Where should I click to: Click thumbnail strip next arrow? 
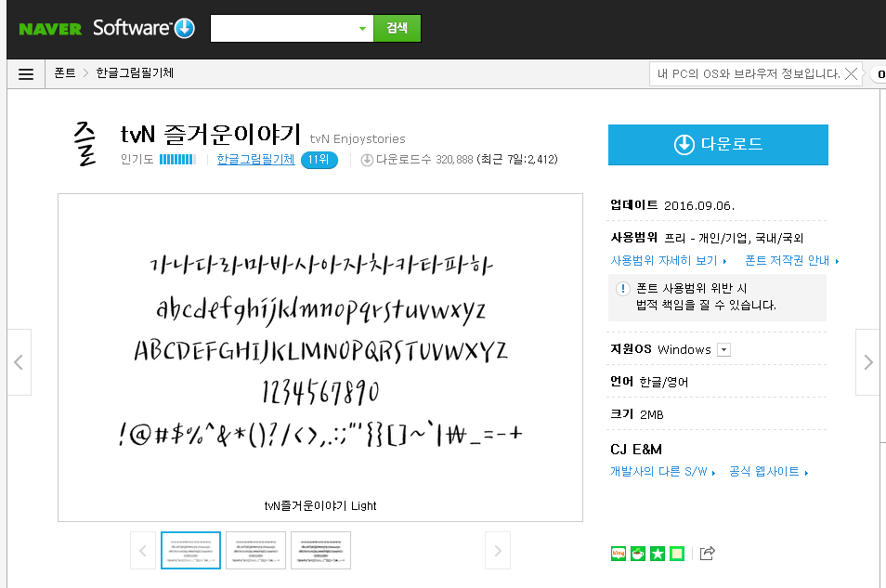pos(498,550)
